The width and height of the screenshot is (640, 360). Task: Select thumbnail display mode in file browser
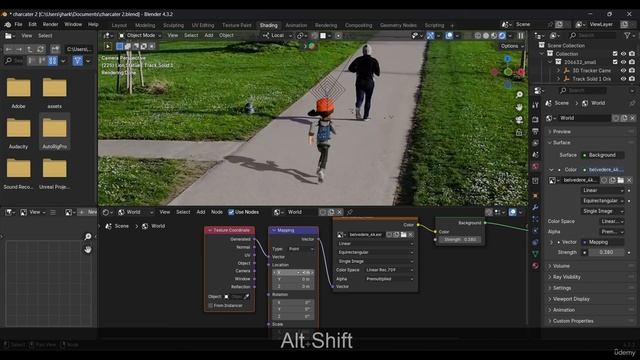(x=53, y=61)
